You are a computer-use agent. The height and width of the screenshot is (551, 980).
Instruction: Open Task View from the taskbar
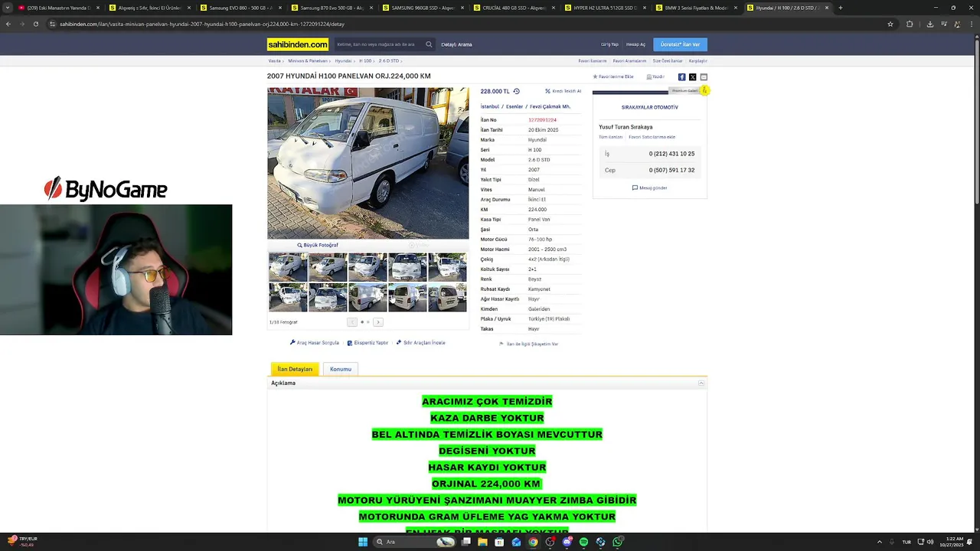[x=465, y=542]
